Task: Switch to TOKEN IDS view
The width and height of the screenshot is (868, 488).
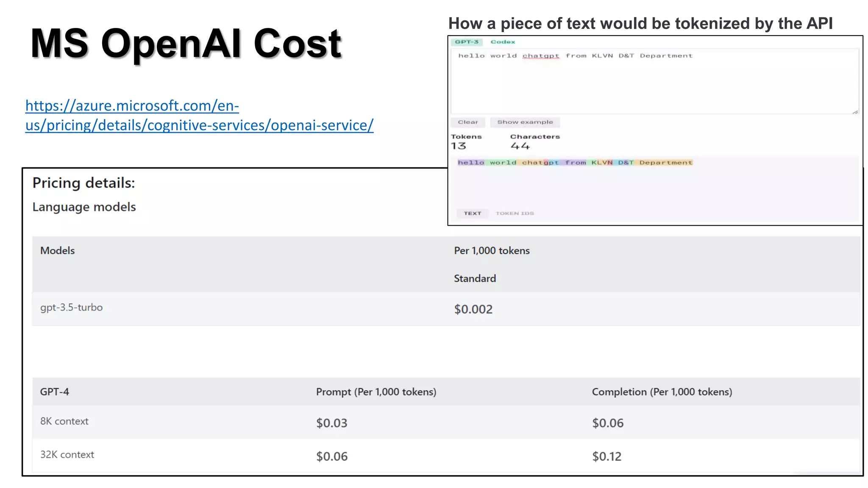Action: [x=515, y=213]
